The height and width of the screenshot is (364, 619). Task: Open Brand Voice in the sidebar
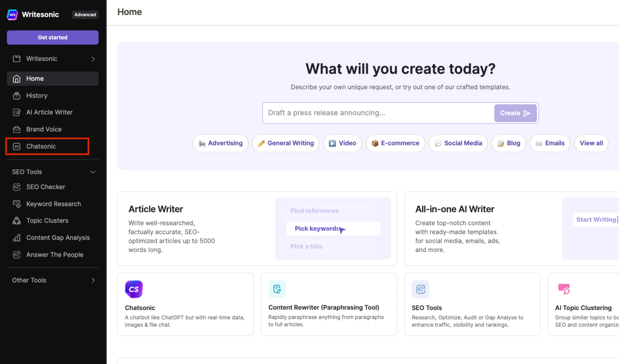(44, 129)
